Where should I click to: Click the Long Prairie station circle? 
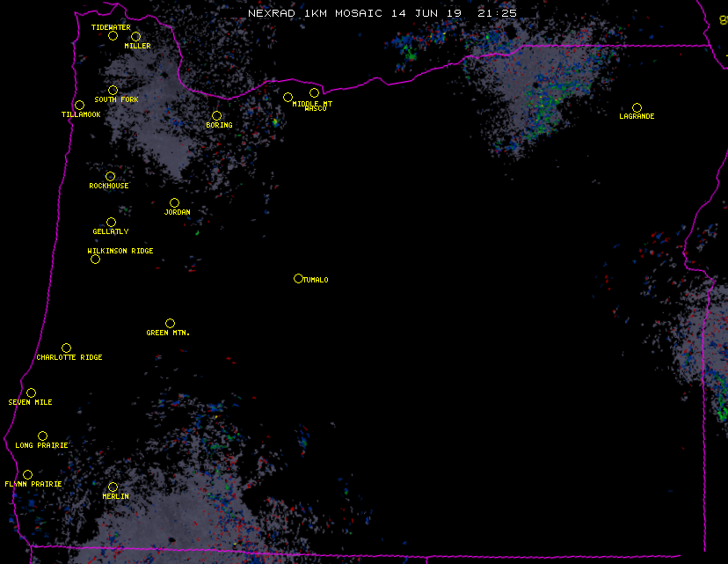pos(42,436)
